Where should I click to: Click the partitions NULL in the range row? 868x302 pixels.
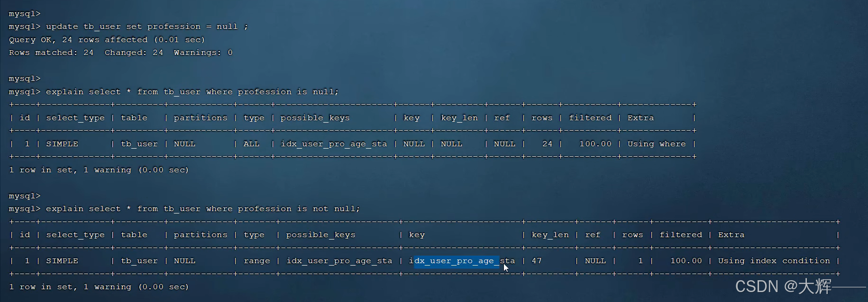coord(184,261)
